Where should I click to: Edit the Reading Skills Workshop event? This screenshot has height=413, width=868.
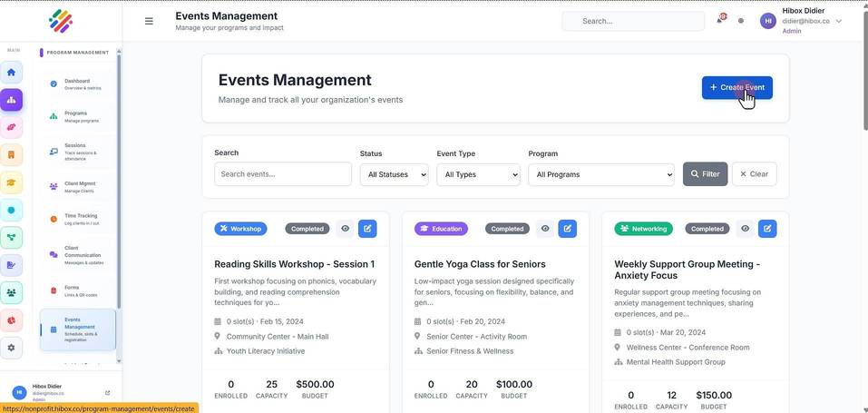[367, 229]
